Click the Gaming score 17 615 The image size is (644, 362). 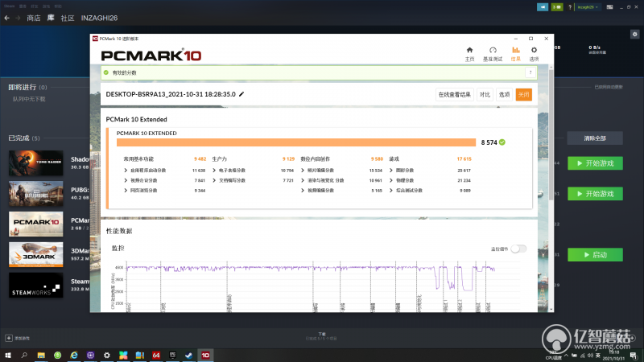click(464, 158)
